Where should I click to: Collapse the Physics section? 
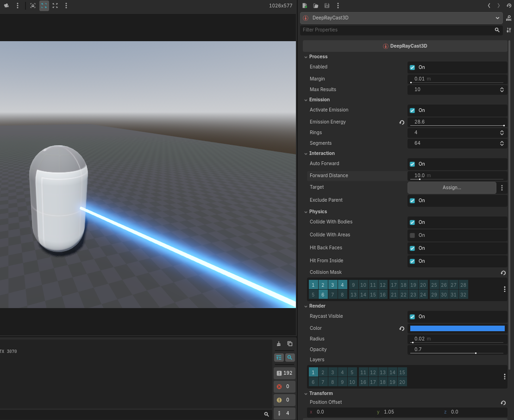306,211
